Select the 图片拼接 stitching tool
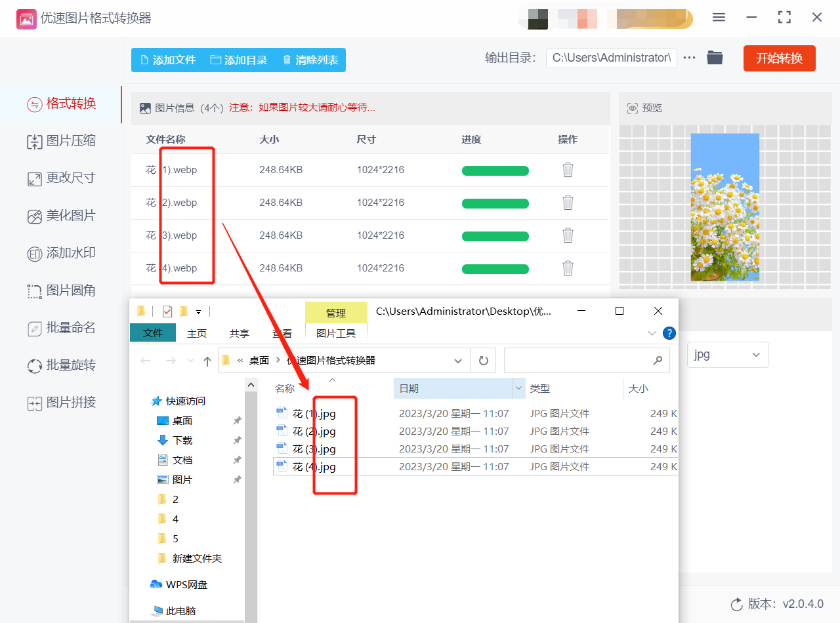Viewport: 840px width, 623px height. pos(60,403)
